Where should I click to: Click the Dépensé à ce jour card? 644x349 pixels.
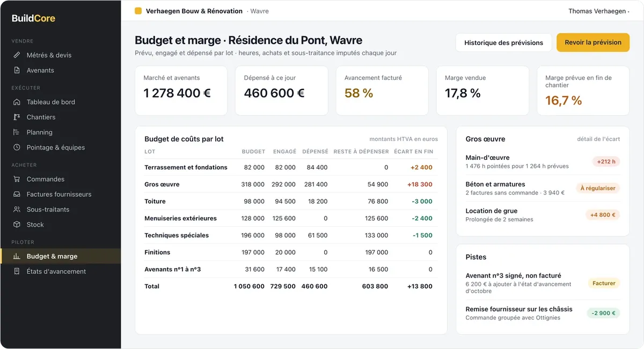point(282,91)
